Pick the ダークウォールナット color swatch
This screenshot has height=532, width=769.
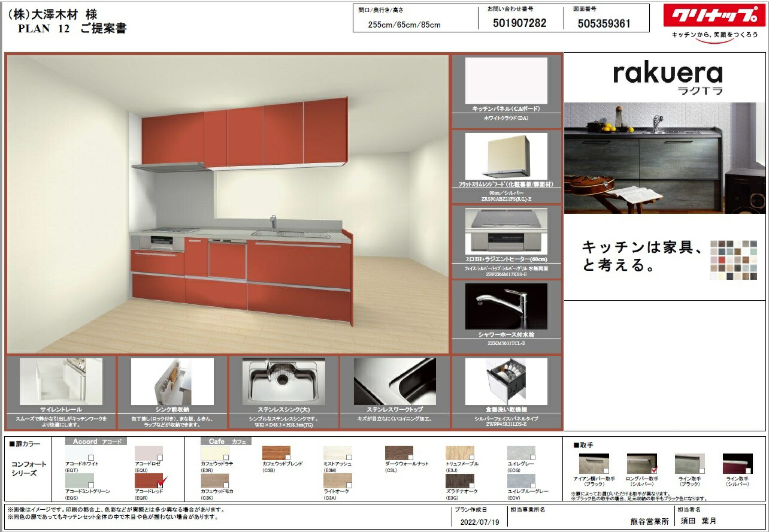click(399, 453)
